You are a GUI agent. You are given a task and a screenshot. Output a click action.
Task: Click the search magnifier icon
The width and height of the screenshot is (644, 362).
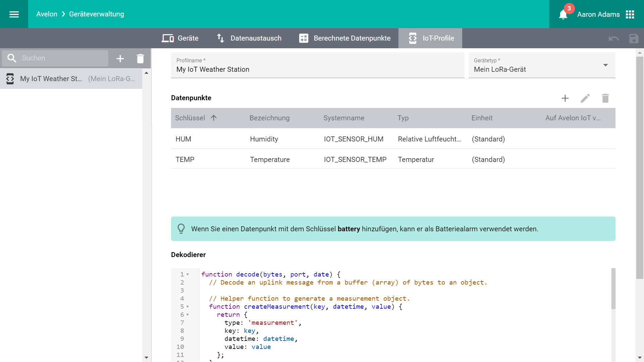click(x=12, y=58)
